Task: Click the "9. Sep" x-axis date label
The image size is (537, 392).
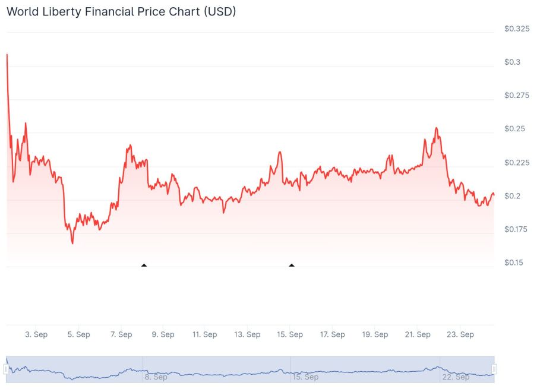Action: pos(163,334)
